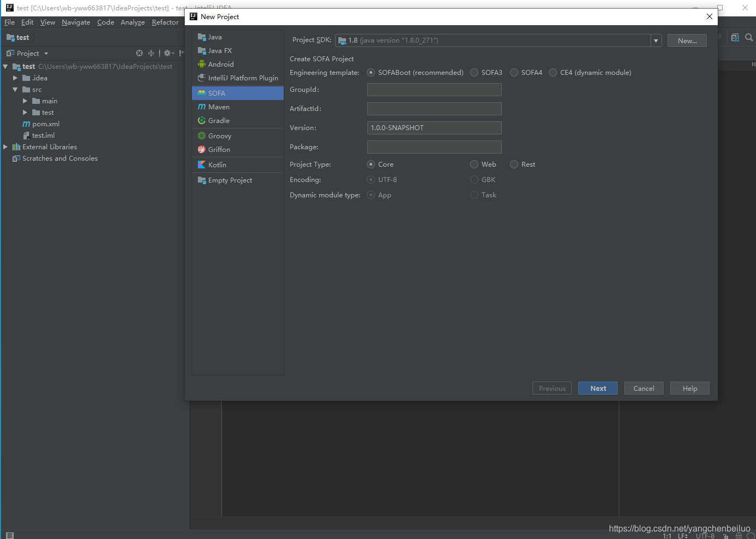The height and width of the screenshot is (539, 756).
Task: Select the Kotlin project type icon
Action: (x=202, y=165)
